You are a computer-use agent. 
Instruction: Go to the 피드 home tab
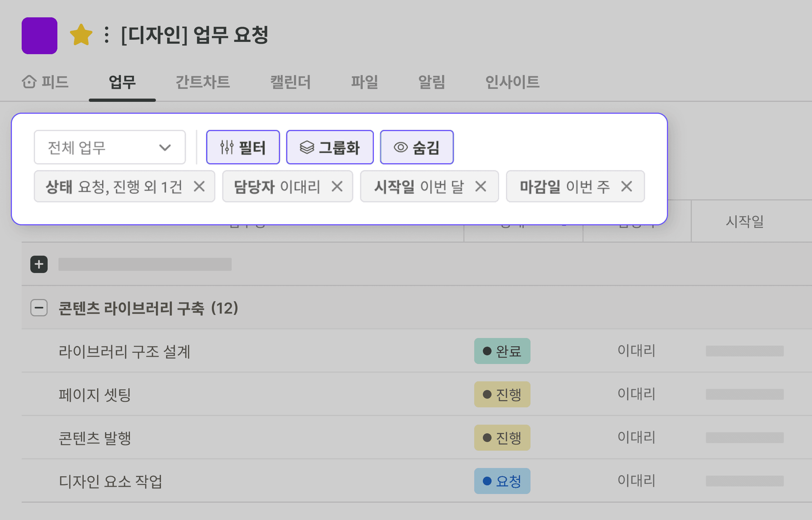point(45,82)
